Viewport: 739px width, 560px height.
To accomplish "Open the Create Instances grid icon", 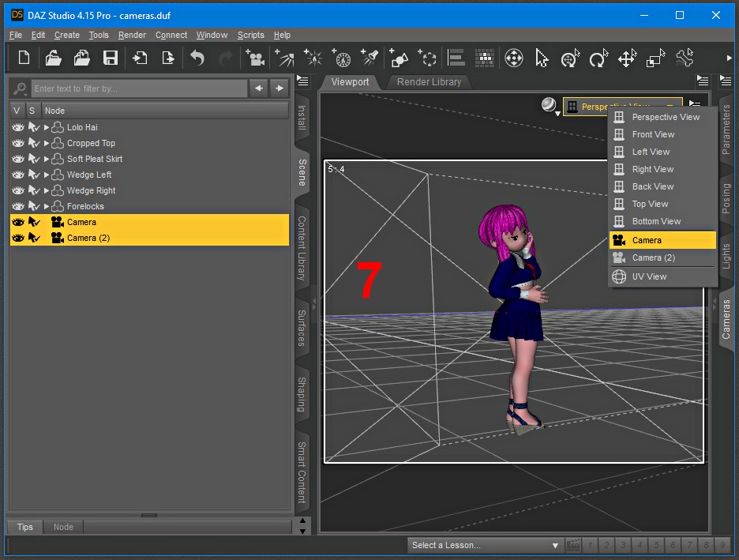I will click(485, 58).
